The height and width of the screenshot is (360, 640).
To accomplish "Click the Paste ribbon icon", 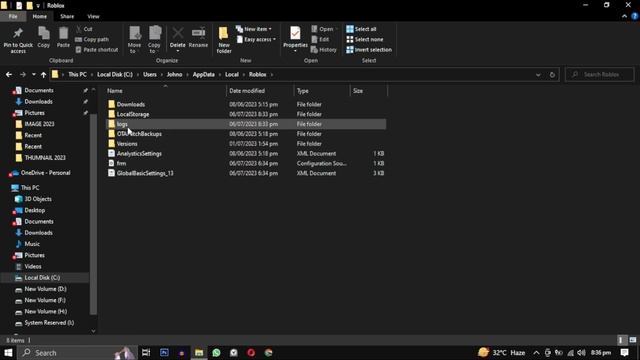I will tap(63, 33).
